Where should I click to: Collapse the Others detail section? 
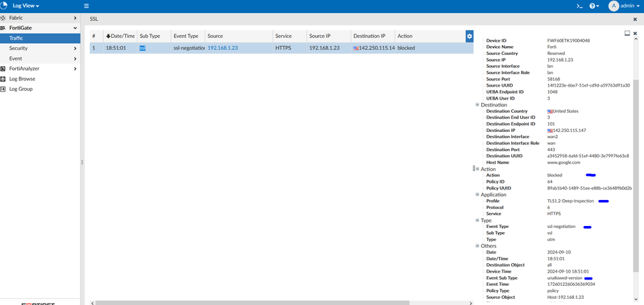tap(477, 246)
